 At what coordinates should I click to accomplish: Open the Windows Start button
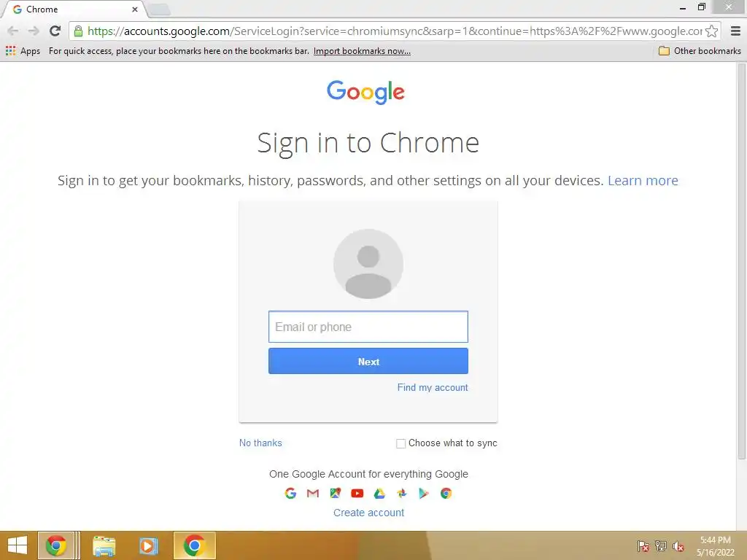[18, 545]
